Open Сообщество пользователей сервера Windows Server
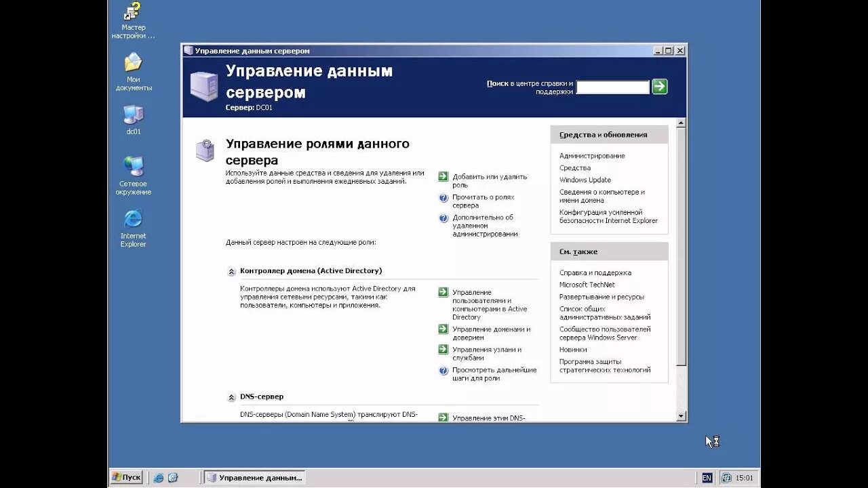The image size is (868, 488). (x=605, y=333)
